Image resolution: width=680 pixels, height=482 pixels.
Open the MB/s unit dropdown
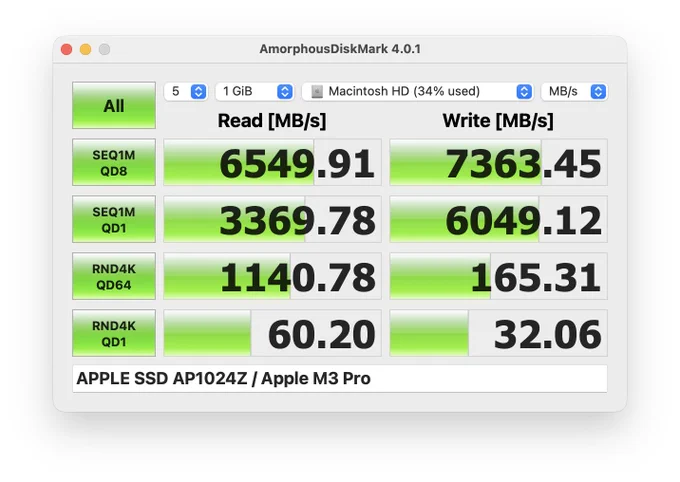pos(574,92)
